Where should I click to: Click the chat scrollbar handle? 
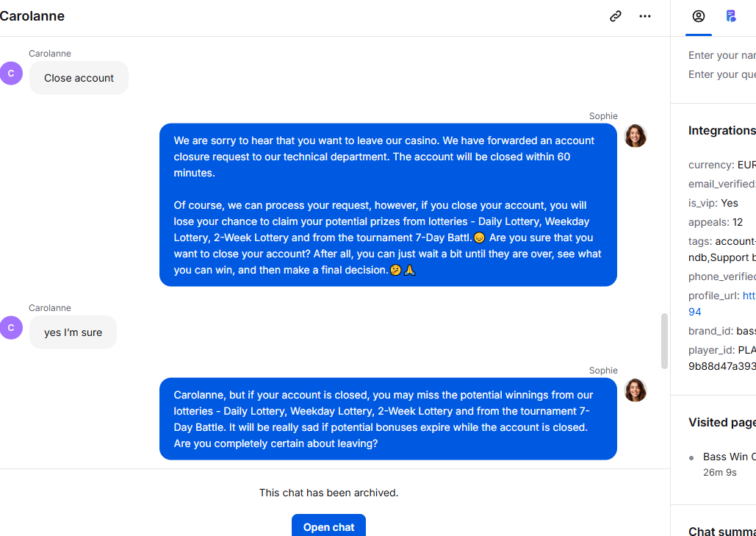(x=664, y=341)
